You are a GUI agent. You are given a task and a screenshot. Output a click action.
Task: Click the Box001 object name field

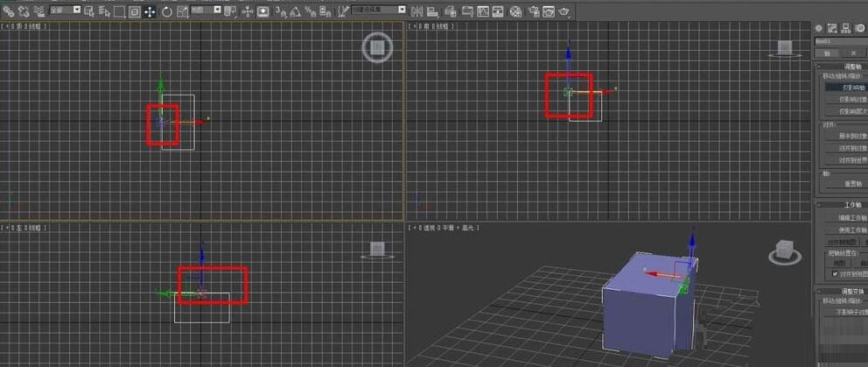tap(840, 41)
